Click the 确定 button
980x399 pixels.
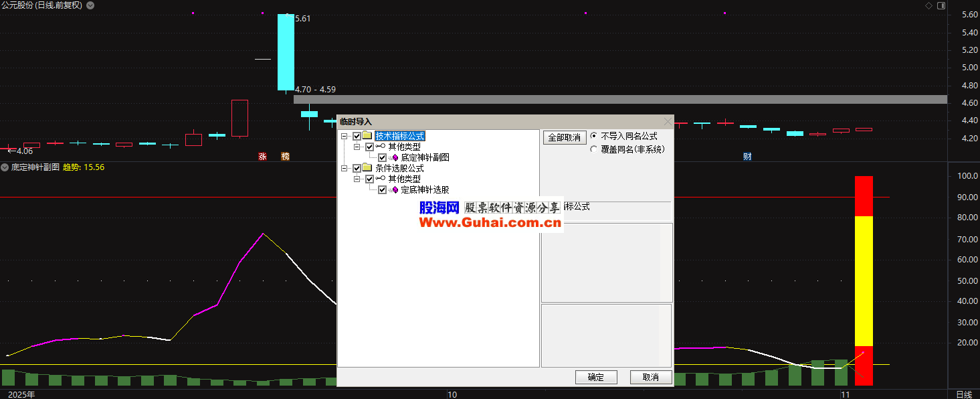pos(595,377)
